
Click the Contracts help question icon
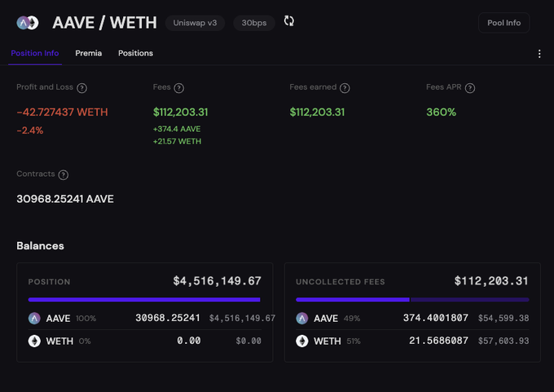point(64,174)
